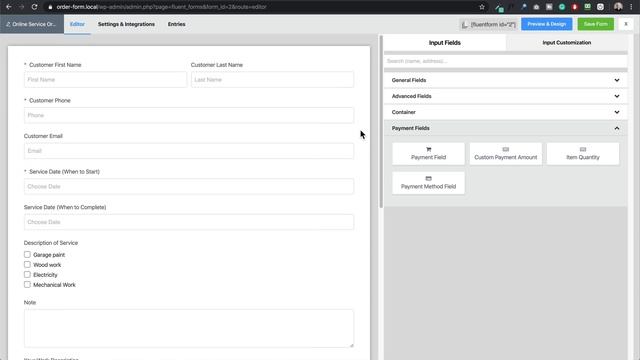The height and width of the screenshot is (360, 640).
Task: Check the Wood work option
Action: 27,264
